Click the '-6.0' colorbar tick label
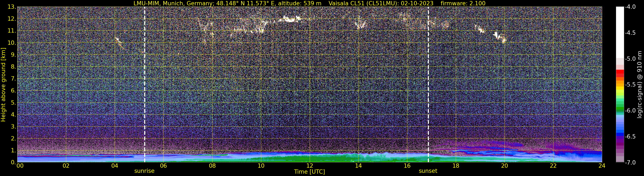The width and height of the screenshot is (644, 176). point(630,110)
